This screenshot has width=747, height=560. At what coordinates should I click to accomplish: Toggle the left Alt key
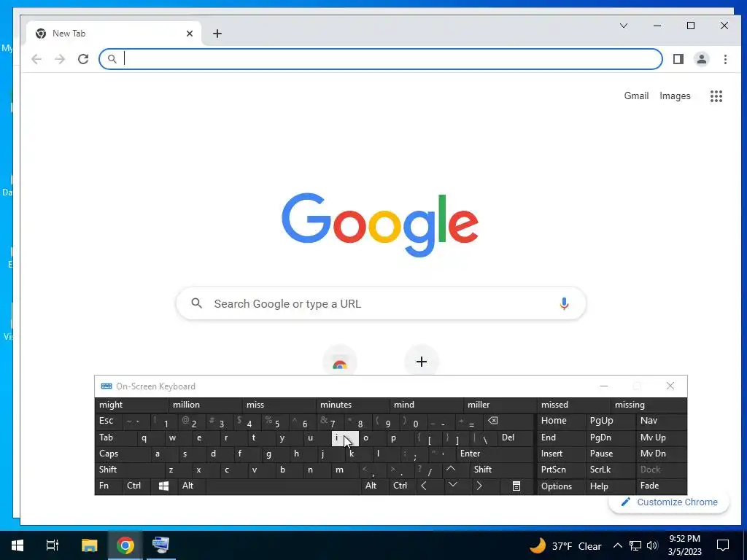pyautogui.click(x=192, y=486)
